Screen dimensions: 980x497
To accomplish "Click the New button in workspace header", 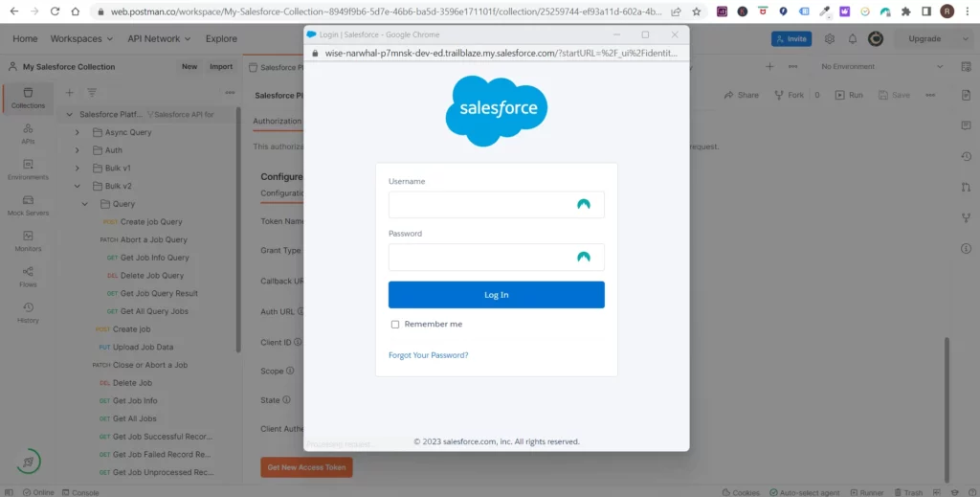I will 189,66.
